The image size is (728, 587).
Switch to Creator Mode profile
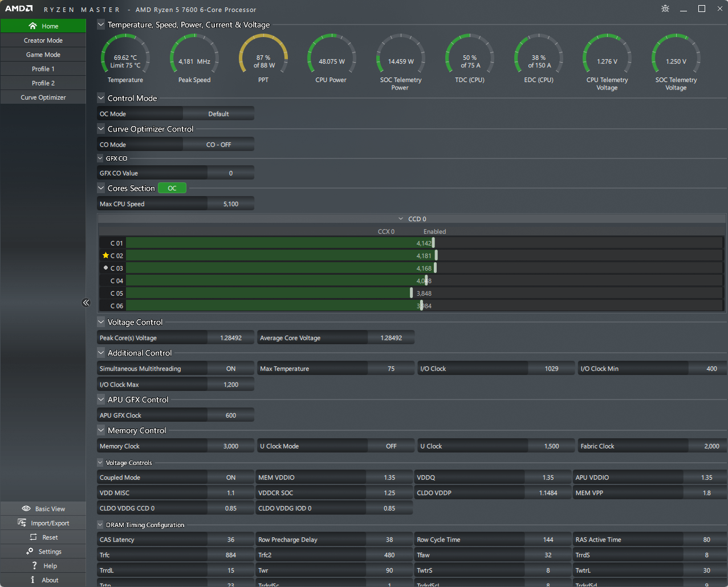coord(43,40)
